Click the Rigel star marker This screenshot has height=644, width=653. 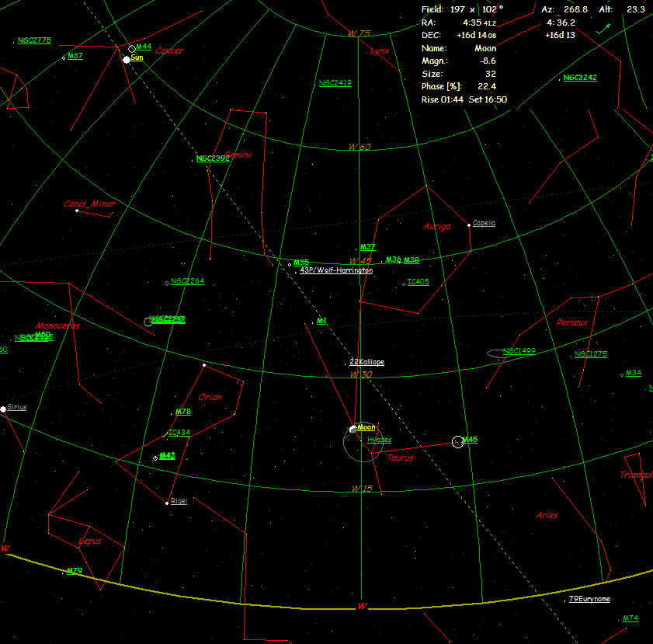(167, 503)
